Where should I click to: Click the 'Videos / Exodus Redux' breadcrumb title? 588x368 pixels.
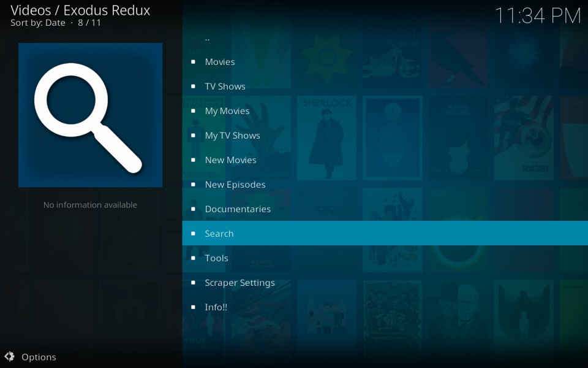80,10
